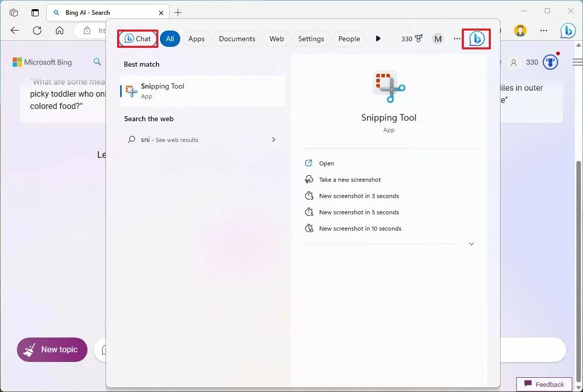Close the Bing AI - Search tab

coord(161,13)
